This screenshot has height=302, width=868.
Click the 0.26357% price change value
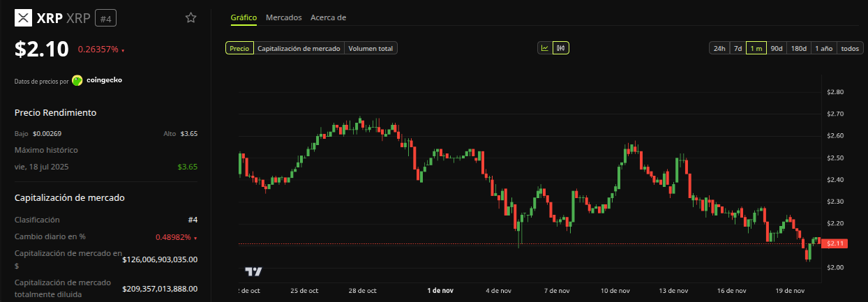pyautogui.click(x=98, y=50)
